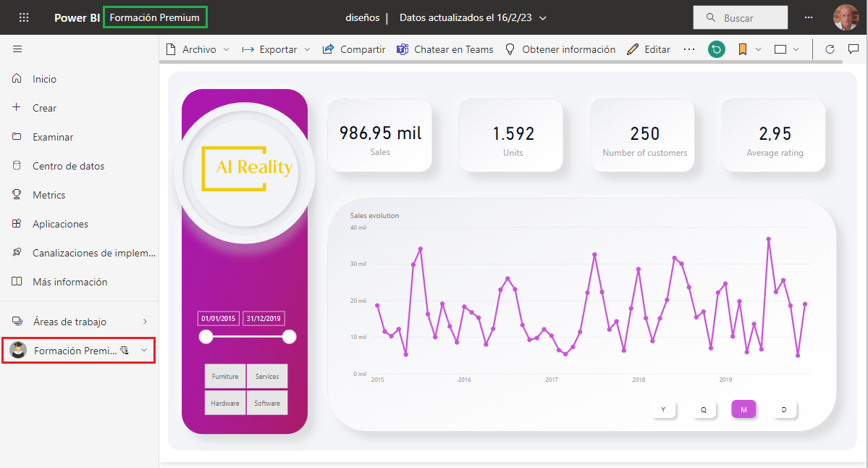Open more options ellipsis beside search
The image size is (868, 468).
click(809, 17)
